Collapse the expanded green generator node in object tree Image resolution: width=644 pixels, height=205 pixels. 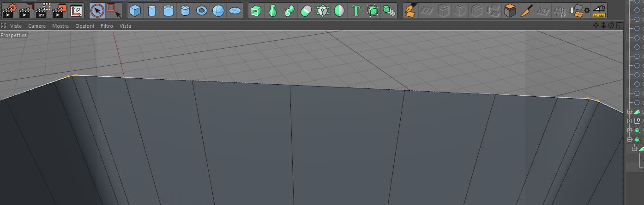pyautogui.click(x=629, y=139)
